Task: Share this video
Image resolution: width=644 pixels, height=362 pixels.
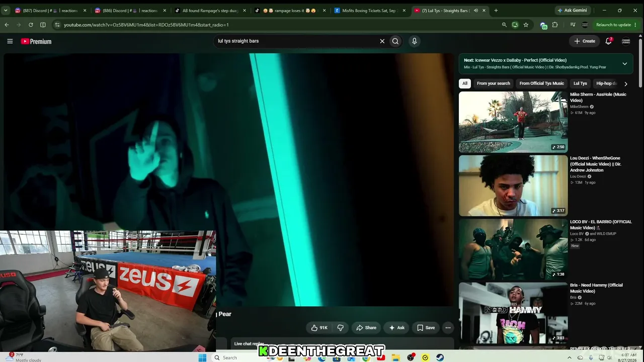Action: [x=366, y=328]
